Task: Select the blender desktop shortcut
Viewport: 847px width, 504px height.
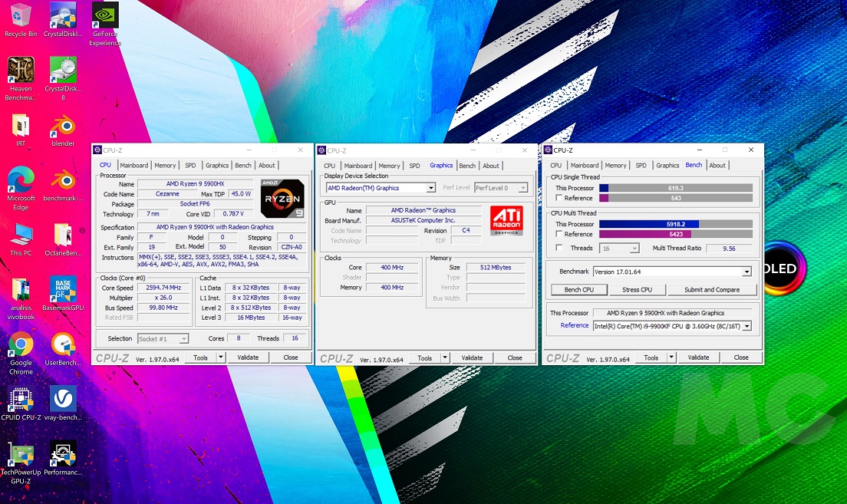Action: coord(63,127)
